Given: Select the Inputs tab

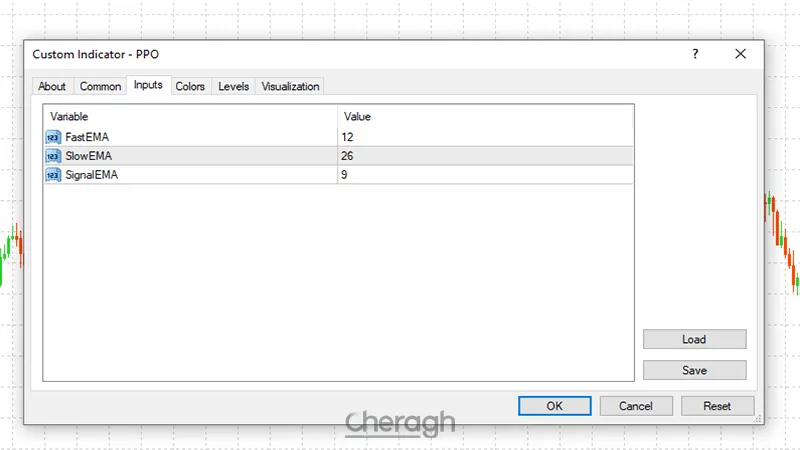Looking at the screenshot, I should (148, 86).
